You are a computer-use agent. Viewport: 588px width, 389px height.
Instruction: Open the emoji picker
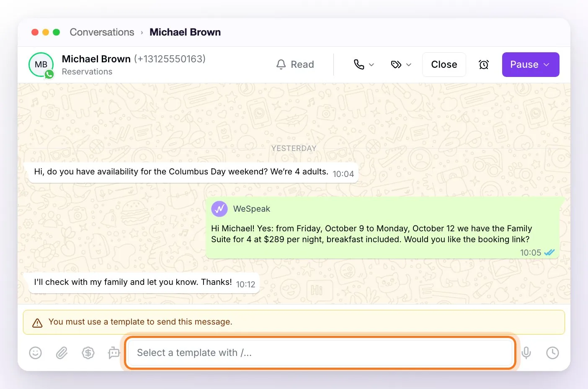click(35, 353)
